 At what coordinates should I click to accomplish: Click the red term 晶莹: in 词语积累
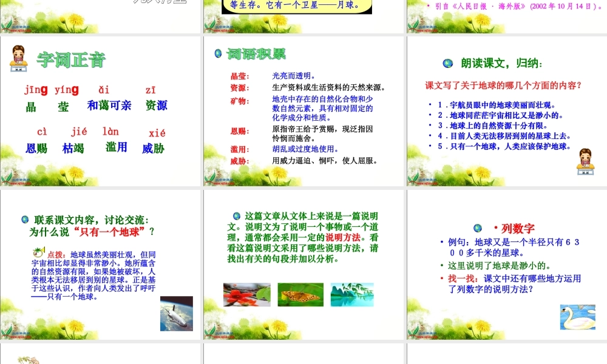tap(240, 76)
